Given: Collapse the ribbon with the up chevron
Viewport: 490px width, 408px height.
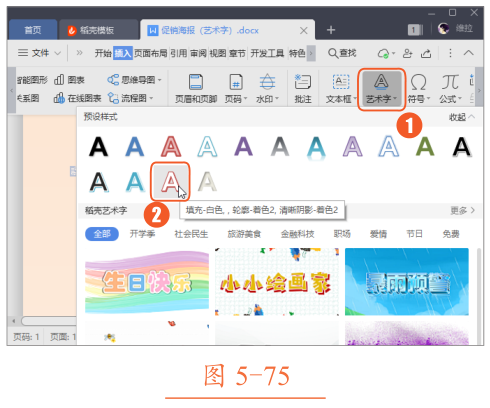Looking at the screenshot, I should click(469, 53).
